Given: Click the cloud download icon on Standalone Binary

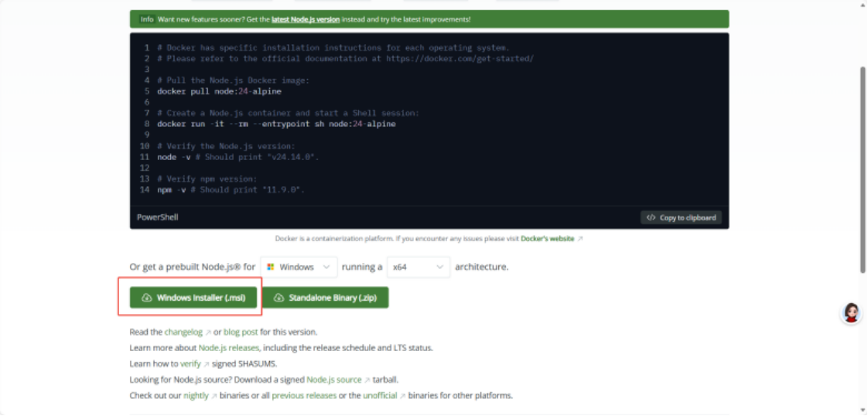Looking at the screenshot, I should [279, 298].
